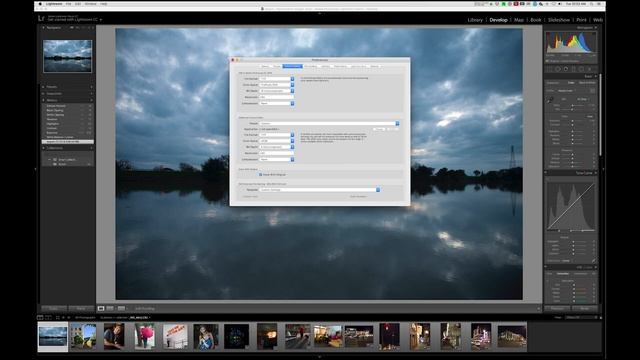Clear History with the X icon

point(91,100)
